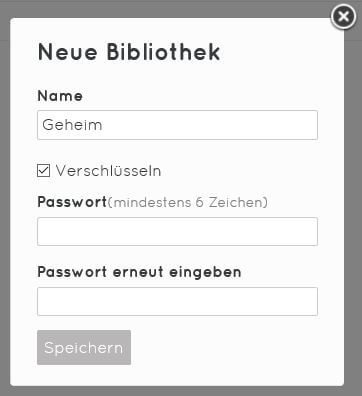Click the Speichern button
The height and width of the screenshot is (396, 362).
click(x=84, y=347)
